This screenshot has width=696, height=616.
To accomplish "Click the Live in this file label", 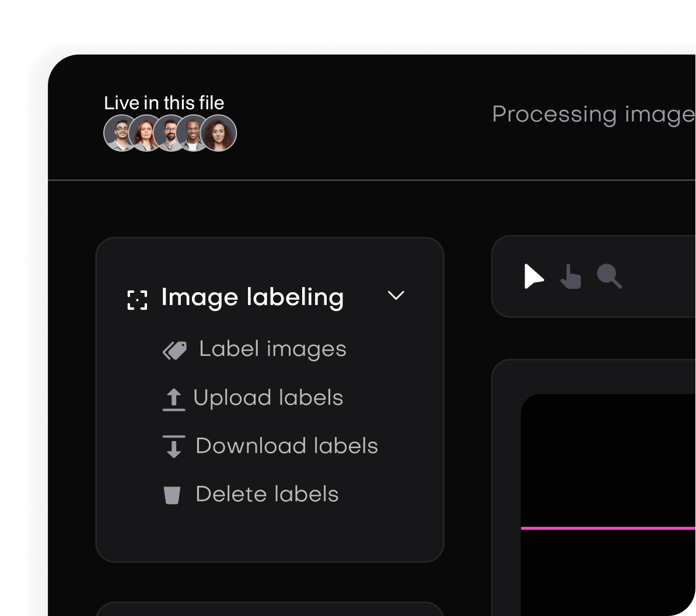I will pyautogui.click(x=165, y=103).
